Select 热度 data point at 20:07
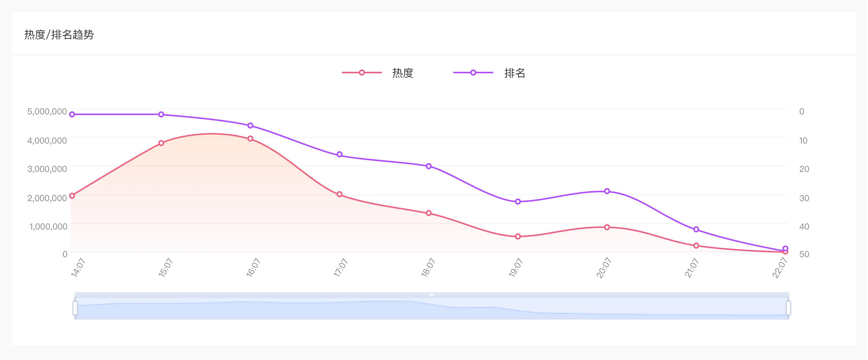Screen dimensions: 868x360 point(607,227)
